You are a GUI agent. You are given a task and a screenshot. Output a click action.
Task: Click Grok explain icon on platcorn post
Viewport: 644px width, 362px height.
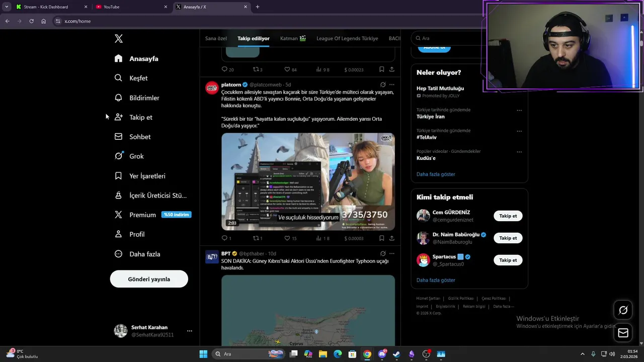383,84
